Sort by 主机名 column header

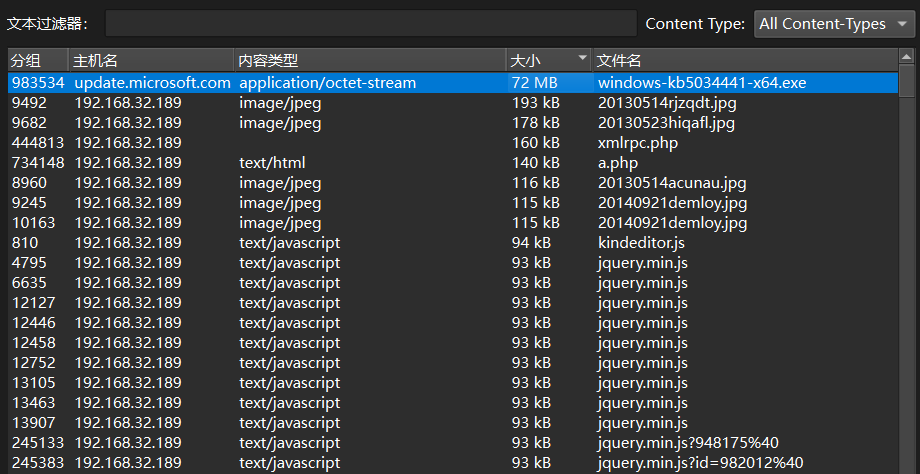pos(150,60)
